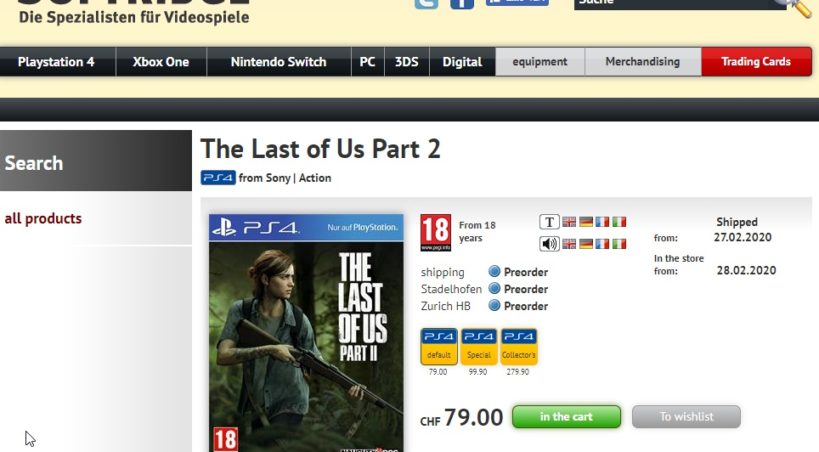Click the PEGI 18 rating badge
Screen dimensions: 819x452
436,233
